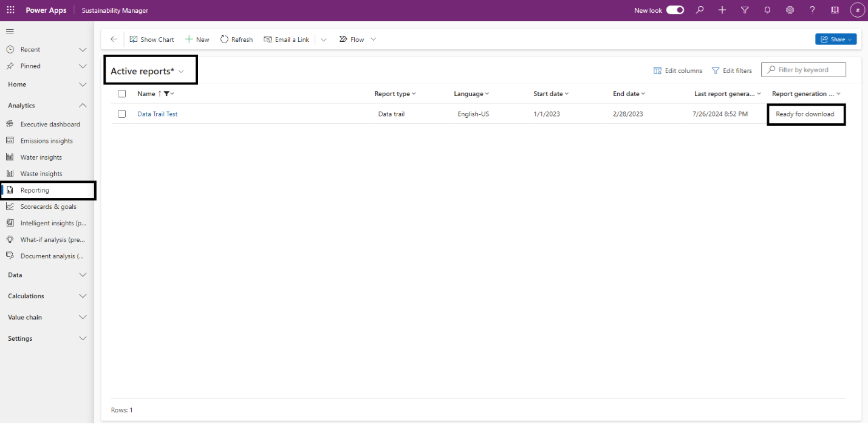Open Power Apps settings gear
Viewport: 868px width, 424px height.
point(790,10)
